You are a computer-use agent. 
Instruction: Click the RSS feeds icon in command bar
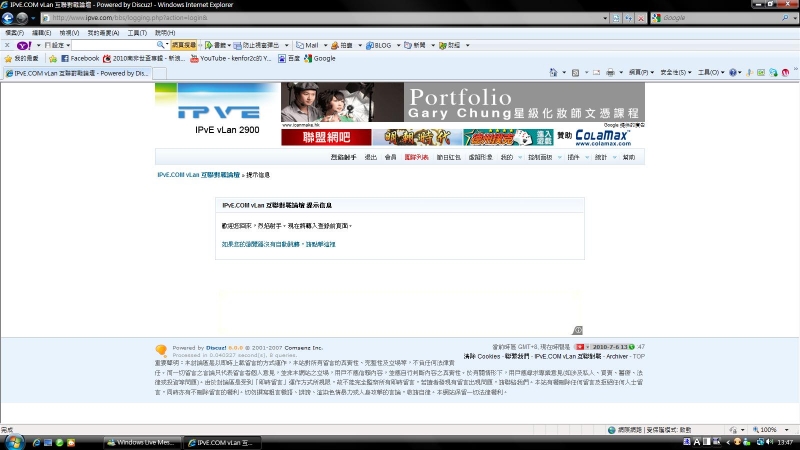pyautogui.click(x=576, y=72)
